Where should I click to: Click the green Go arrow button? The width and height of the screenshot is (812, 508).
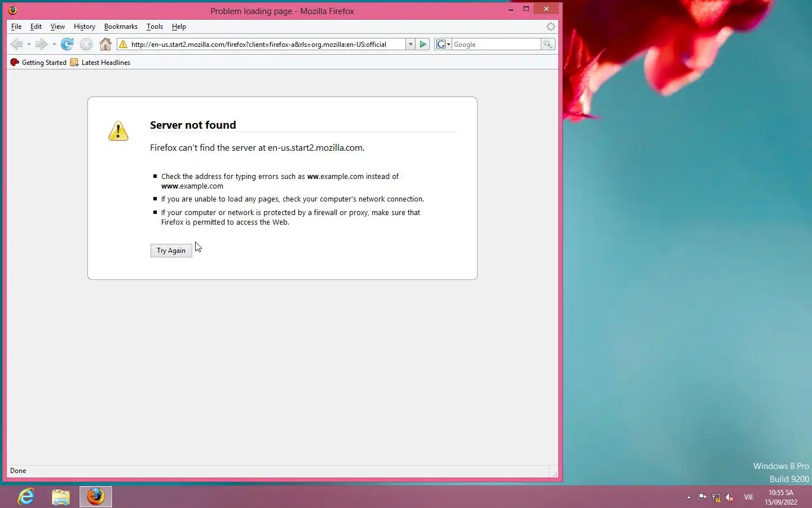click(423, 44)
